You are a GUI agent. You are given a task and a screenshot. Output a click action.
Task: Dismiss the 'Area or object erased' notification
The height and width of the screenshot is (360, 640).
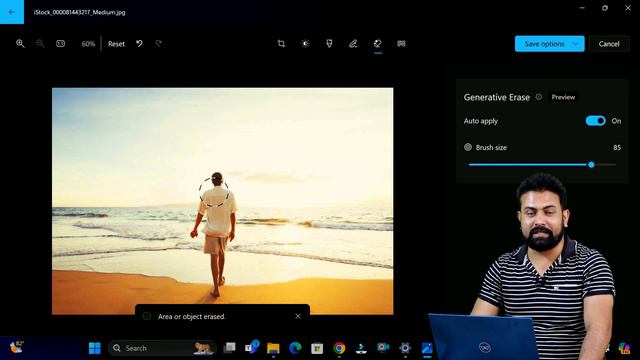(298, 316)
